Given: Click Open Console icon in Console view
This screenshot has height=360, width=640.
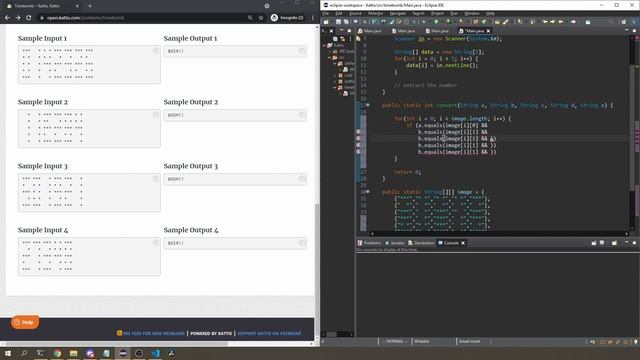Looking at the screenshot, I should tap(614, 243).
